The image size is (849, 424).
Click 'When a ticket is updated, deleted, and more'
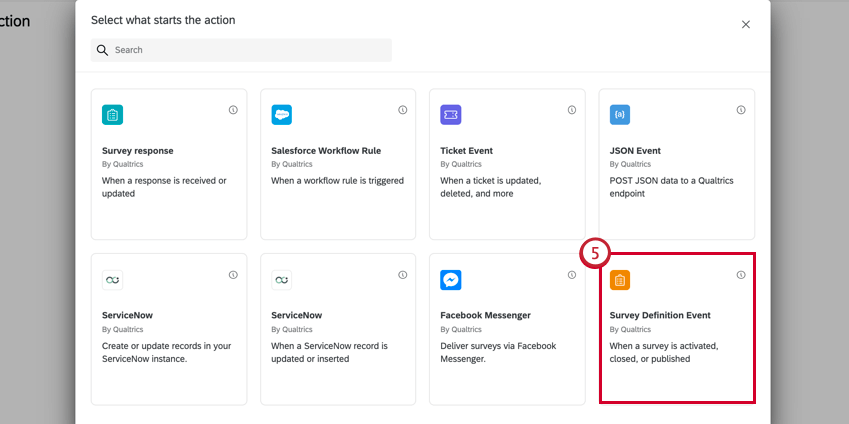click(491, 187)
